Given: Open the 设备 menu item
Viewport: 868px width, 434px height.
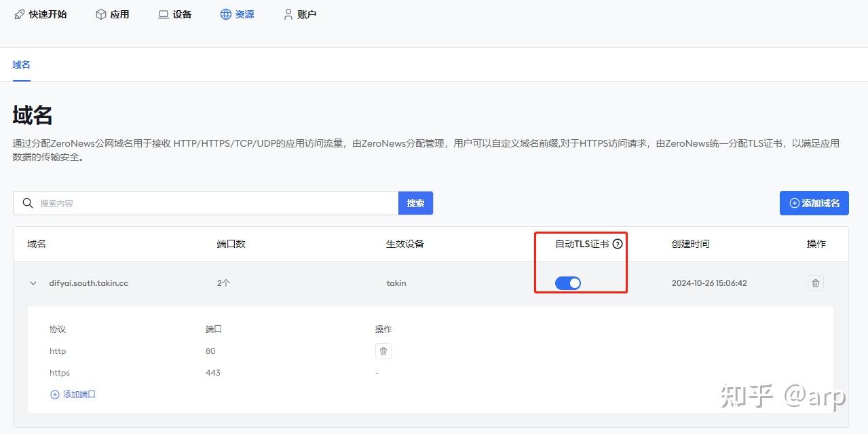Looking at the screenshot, I should [175, 14].
